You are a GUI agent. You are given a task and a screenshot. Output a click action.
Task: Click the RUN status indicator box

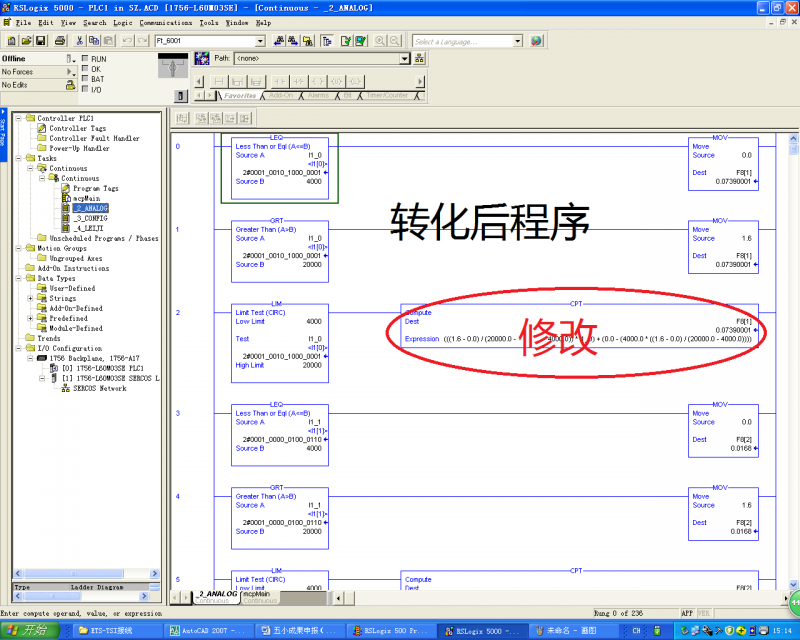[x=86, y=59]
